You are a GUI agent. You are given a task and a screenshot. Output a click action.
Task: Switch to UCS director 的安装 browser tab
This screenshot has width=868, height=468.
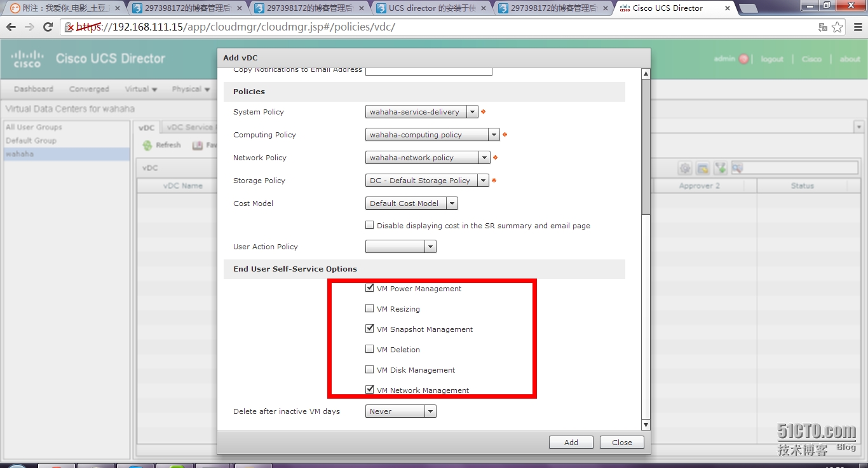click(x=432, y=8)
